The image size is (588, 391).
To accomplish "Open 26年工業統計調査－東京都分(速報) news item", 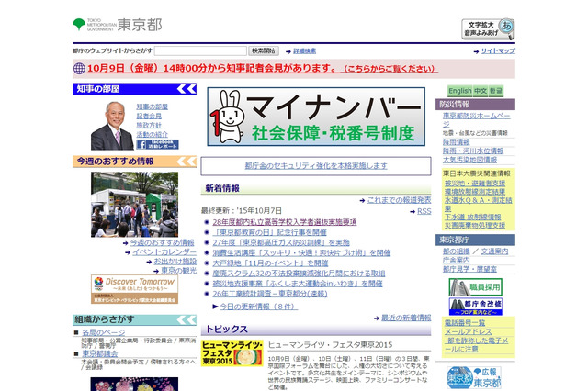I will click(270, 294).
